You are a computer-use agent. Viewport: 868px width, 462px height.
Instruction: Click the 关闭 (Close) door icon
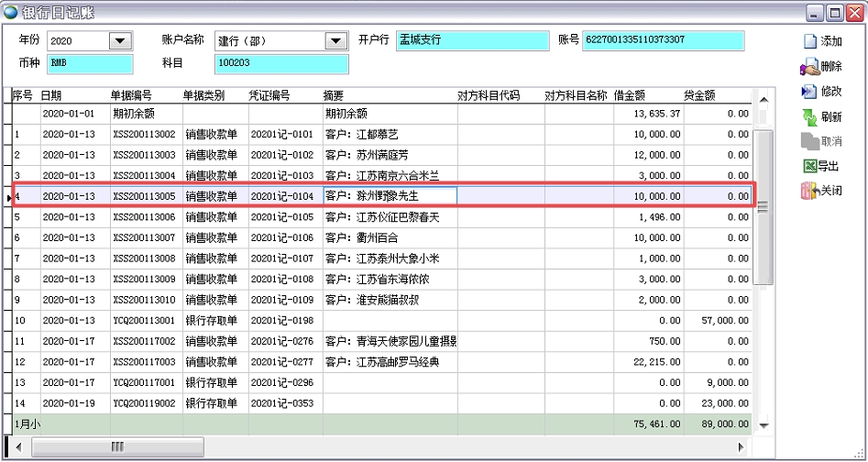809,191
